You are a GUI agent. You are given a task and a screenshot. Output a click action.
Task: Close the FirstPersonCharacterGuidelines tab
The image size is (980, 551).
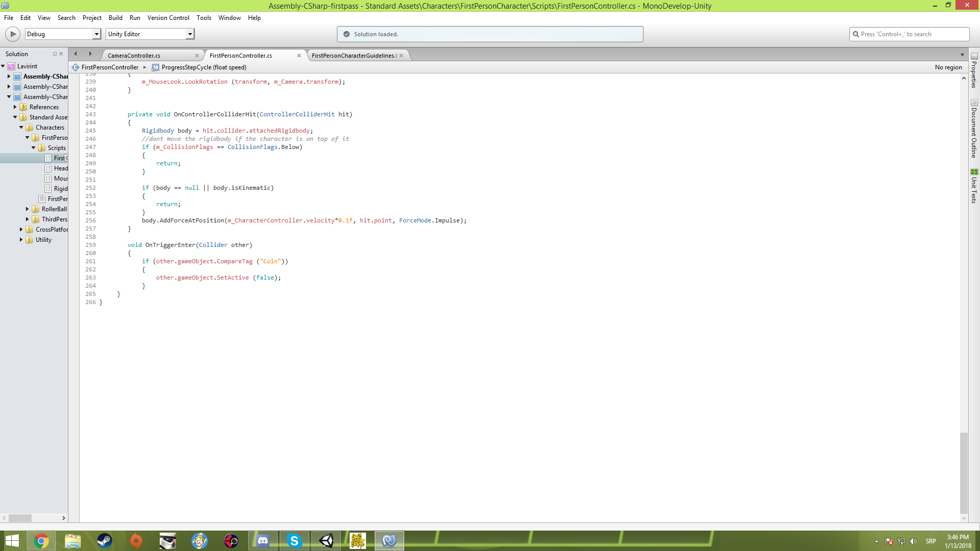(401, 56)
